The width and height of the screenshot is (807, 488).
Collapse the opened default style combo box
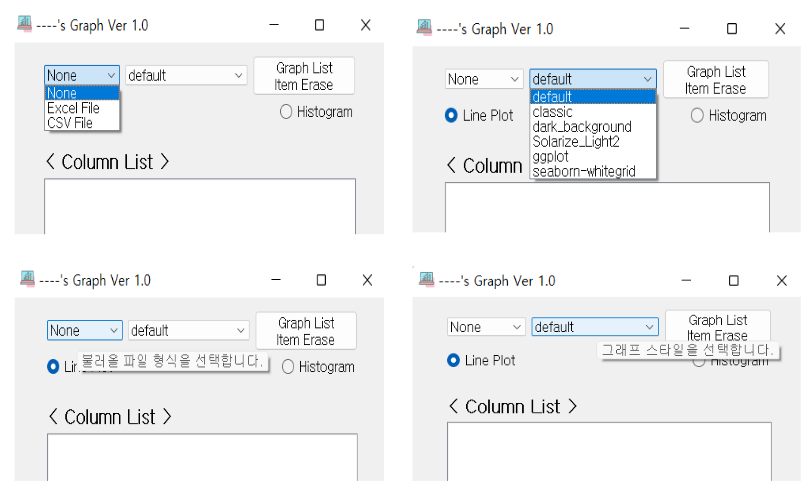(x=593, y=79)
